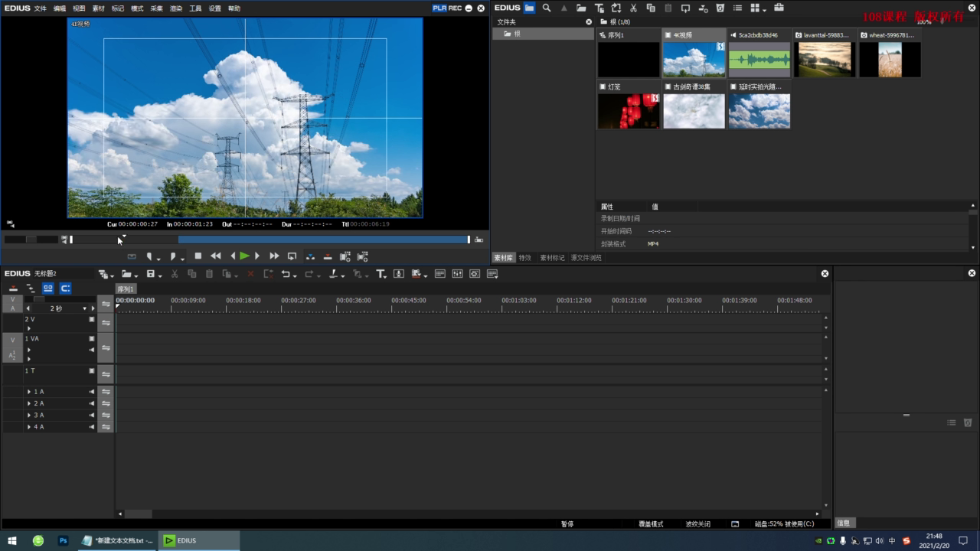Click the Audio mixer icon on timeline toolbar
The image size is (980, 551).
coord(457,274)
